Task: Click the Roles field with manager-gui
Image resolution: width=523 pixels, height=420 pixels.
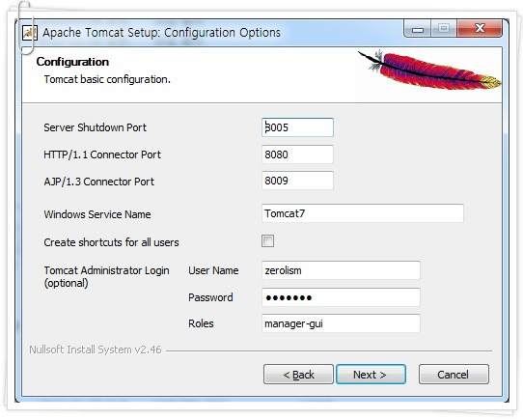Action: pyautogui.click(x=341, y=323)
